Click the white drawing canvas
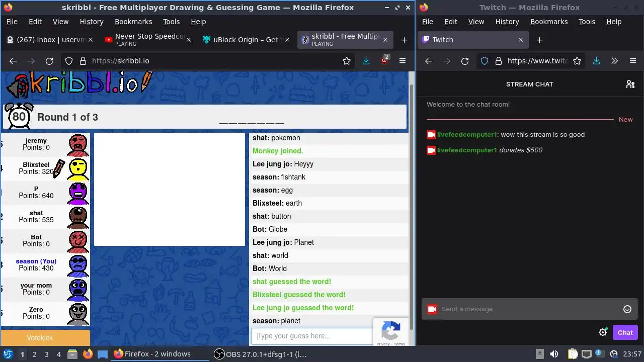 pyautogui.click(x=170, y=190)
